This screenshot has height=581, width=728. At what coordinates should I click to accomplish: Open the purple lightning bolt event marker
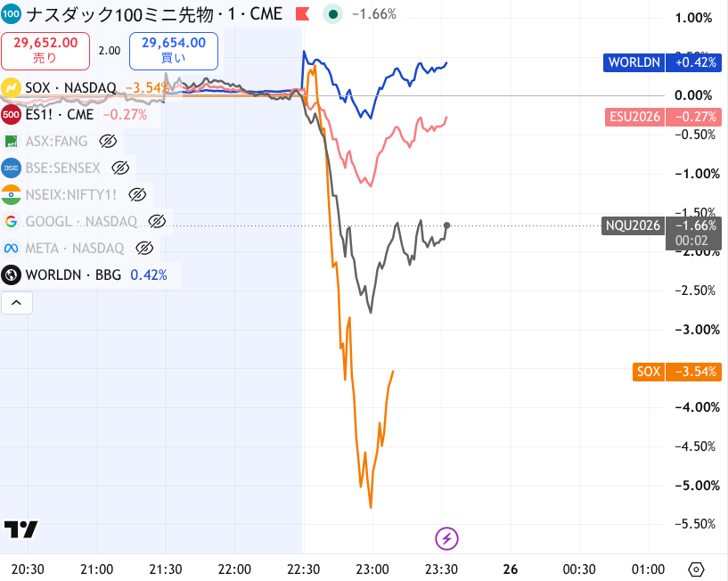pos(446,539)
